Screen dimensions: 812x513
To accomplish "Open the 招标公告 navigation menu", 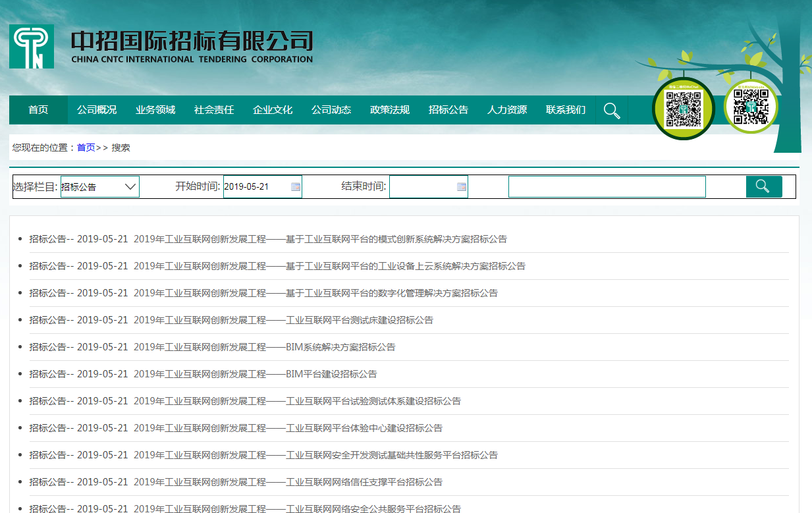I will (448, 110).
